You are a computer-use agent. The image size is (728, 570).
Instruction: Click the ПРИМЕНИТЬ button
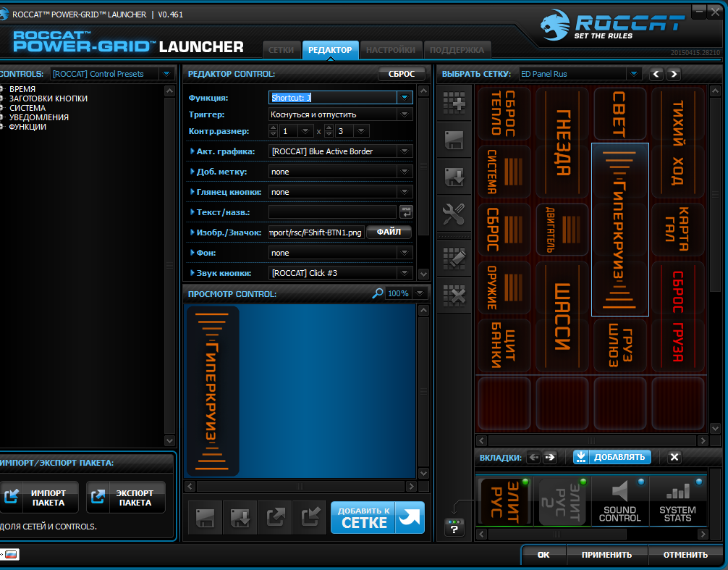pyautogui.click(x=606, y=555)
